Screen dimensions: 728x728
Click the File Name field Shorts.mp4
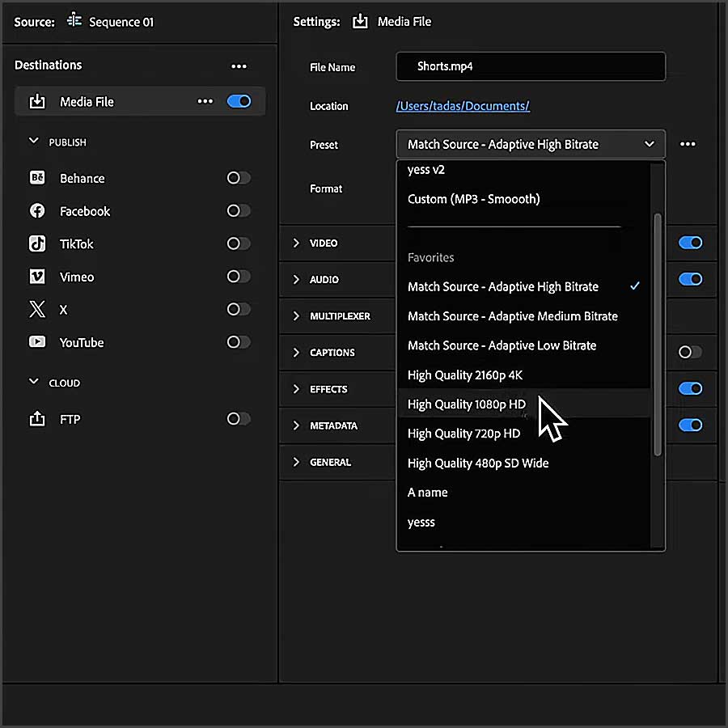click(x=530, y=66)
